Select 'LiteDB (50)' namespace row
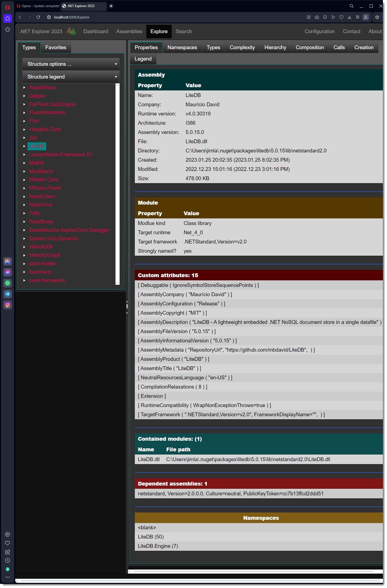The height and width of the screenshot is (588, 387). [259, 537]
